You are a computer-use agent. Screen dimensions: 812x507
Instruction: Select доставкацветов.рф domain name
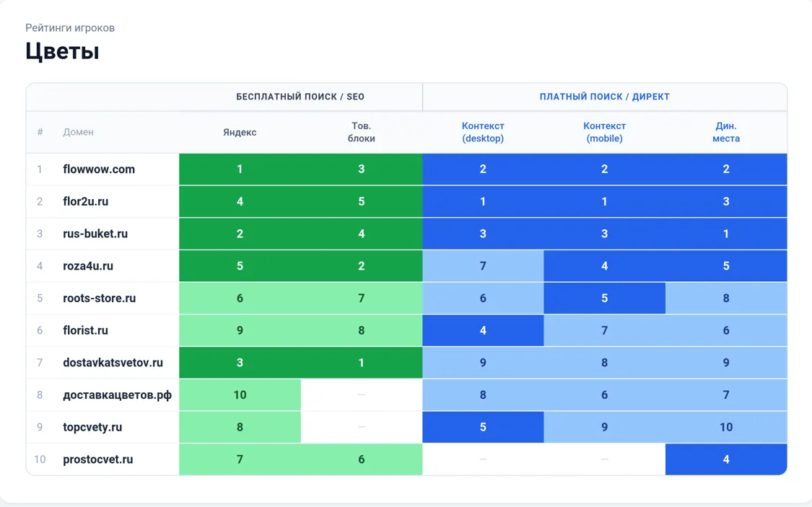(x=117, y=395)
